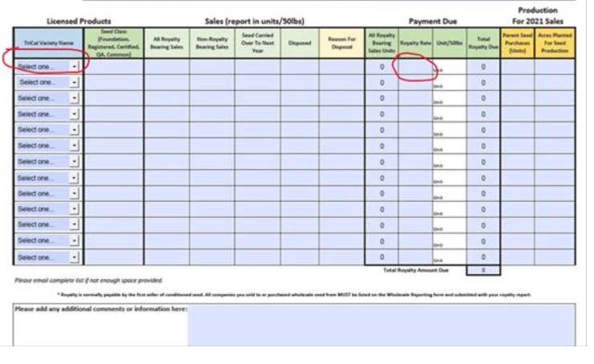Click the Seed Class column header
This screenshot has height=364, width=594.
click(114, 42)
